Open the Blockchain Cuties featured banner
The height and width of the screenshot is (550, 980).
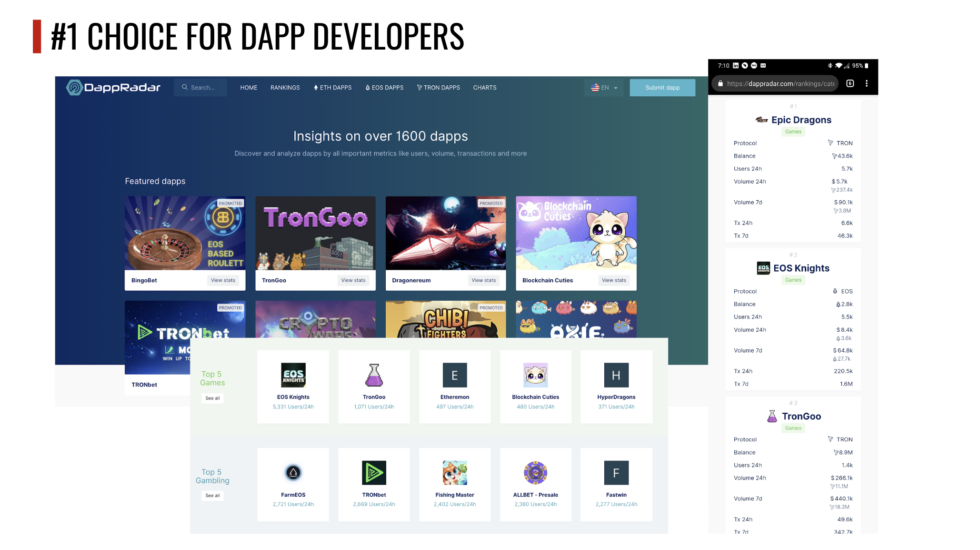tap(576, 233)
